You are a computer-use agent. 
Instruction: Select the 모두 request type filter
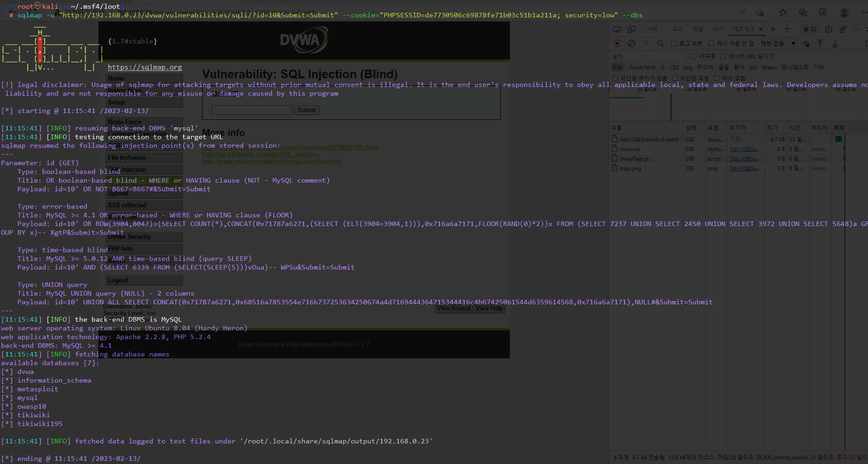617,67
